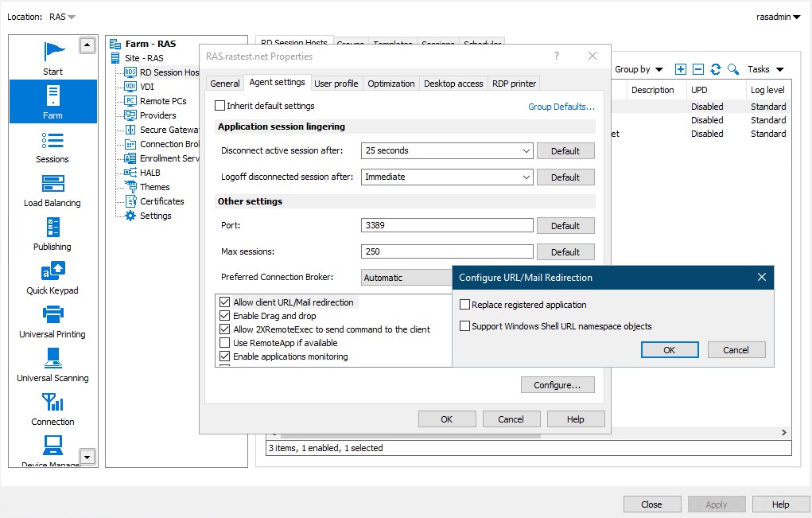Check Support Windows Shell URL namespace objects
This screenshot has width=812, height=518.
pyautogui.click(x=465, y=326)
